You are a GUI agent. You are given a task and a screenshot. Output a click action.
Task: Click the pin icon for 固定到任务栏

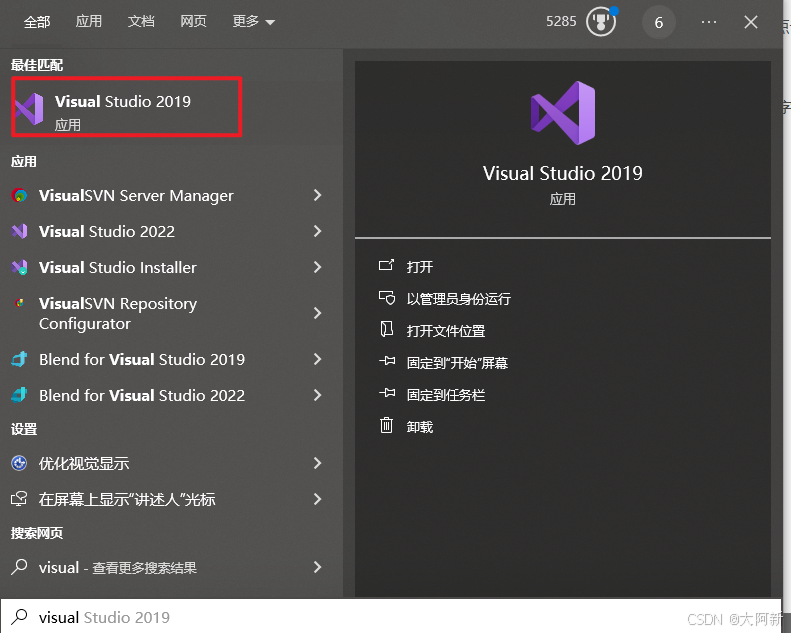[387, 393]
